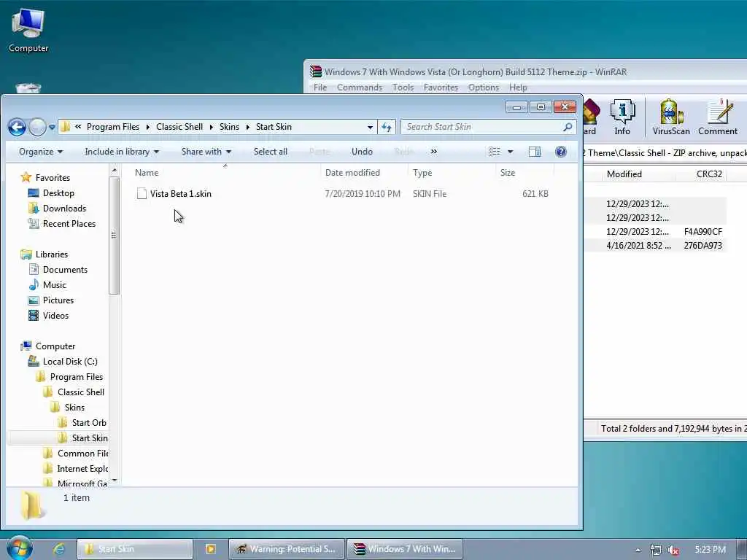Open Recent Places under Favorites
The image size is (747, 560).
pos(69,224)
